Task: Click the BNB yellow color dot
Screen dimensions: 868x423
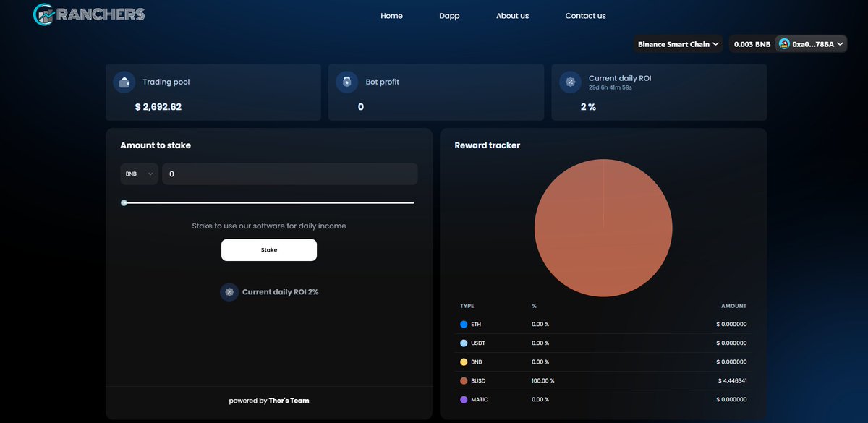Action: click(464, 362)
